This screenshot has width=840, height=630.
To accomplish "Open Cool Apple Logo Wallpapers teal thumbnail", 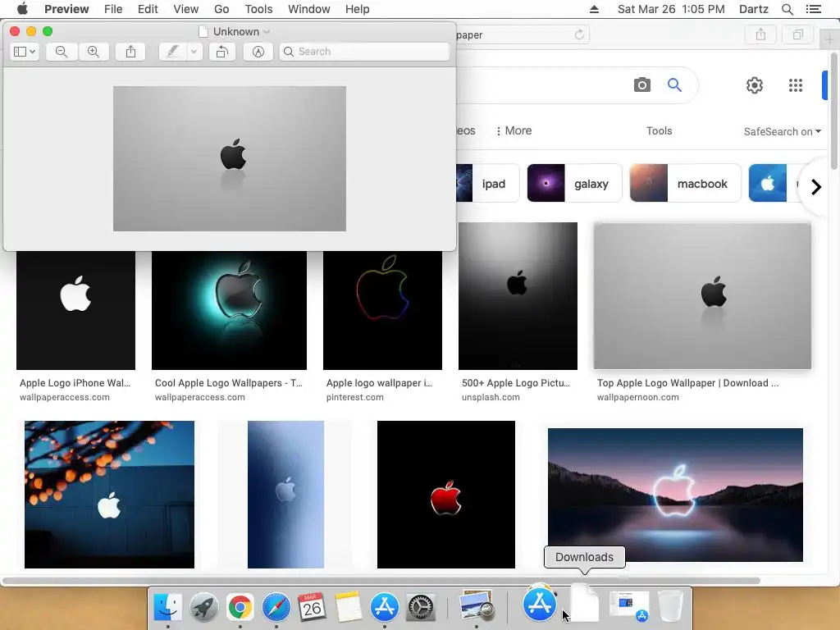I will point(230,310).
